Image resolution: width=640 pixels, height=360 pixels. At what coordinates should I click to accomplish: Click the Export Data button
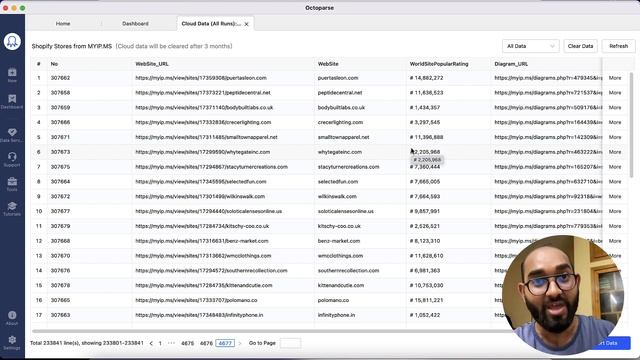[610, 343]
